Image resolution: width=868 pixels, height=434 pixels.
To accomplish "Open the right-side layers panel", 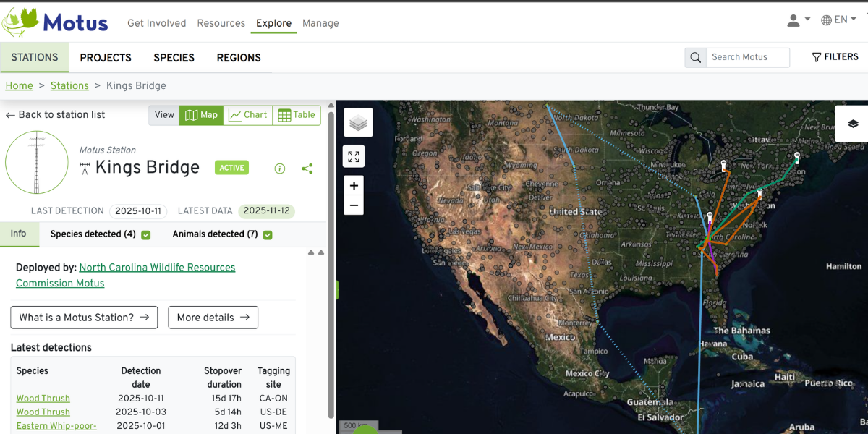I will (x=853, y=124).
